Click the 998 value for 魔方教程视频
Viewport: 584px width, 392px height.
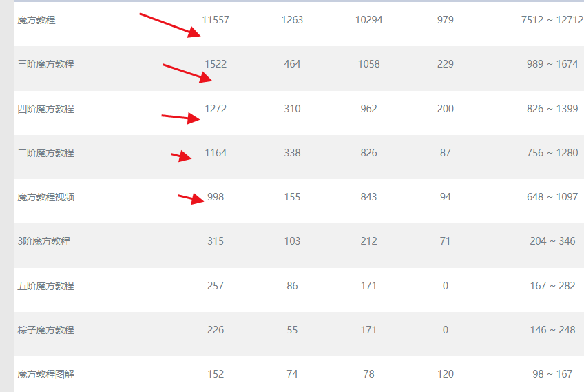(216, 197)
